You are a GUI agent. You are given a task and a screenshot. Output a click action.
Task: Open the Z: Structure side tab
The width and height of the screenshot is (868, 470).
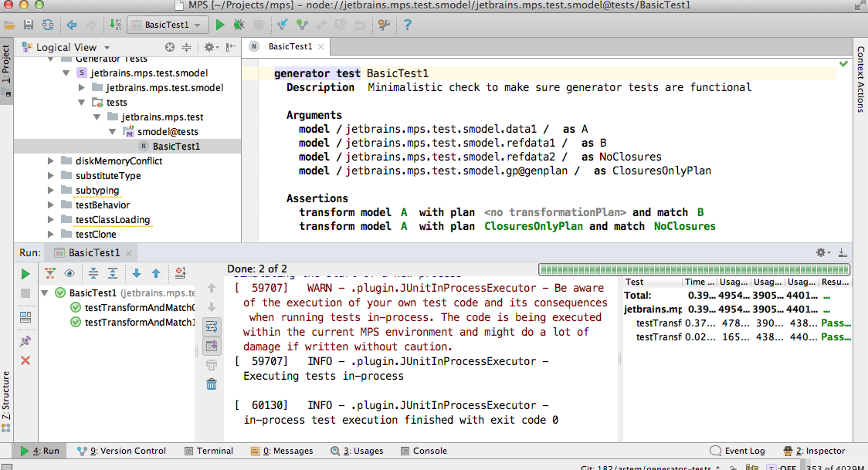(6, 400)
